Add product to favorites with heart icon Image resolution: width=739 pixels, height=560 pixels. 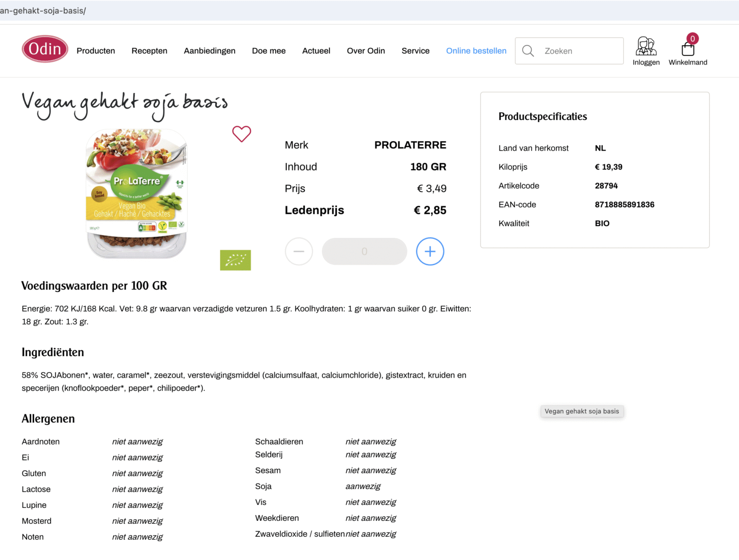(242, 134)
